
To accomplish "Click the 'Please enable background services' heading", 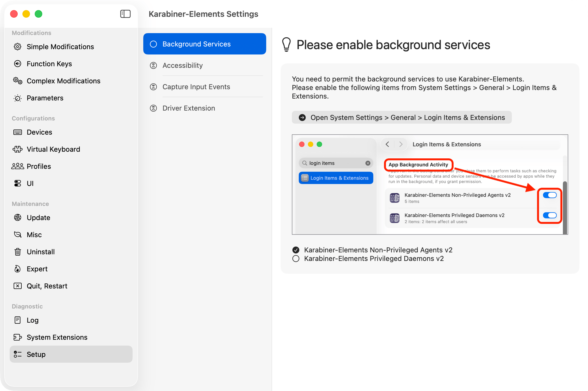I will (393, 45).
